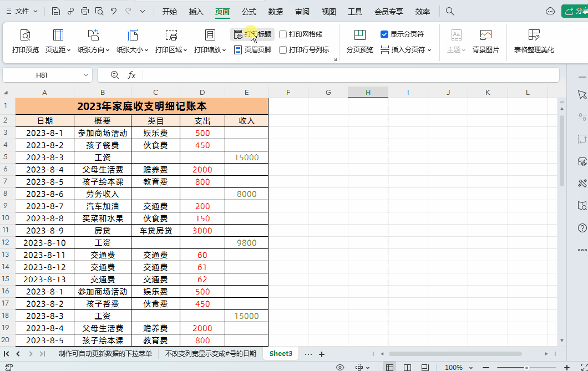588x371 pixels.
Task: Click the zoom slider handle
Action: (x=526, y=368)
